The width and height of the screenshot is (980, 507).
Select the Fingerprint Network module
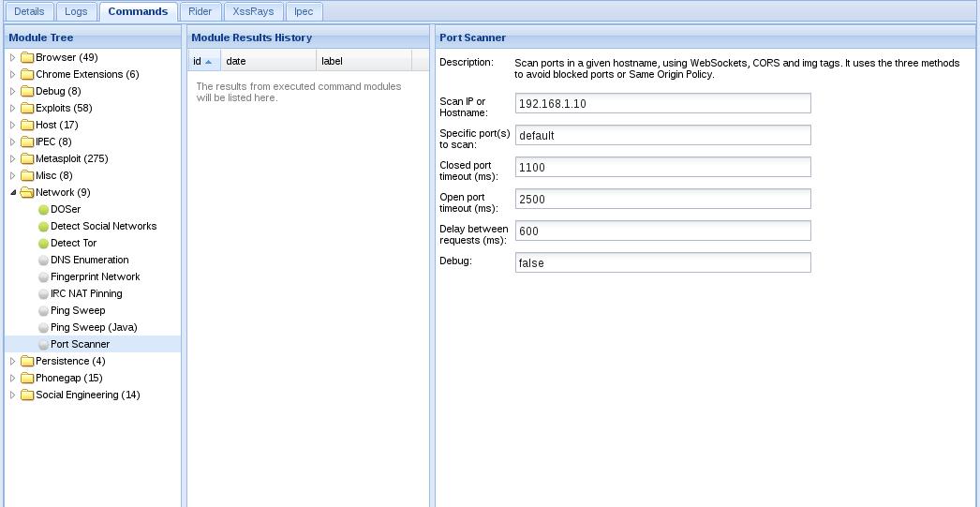(x=95, y=277)
